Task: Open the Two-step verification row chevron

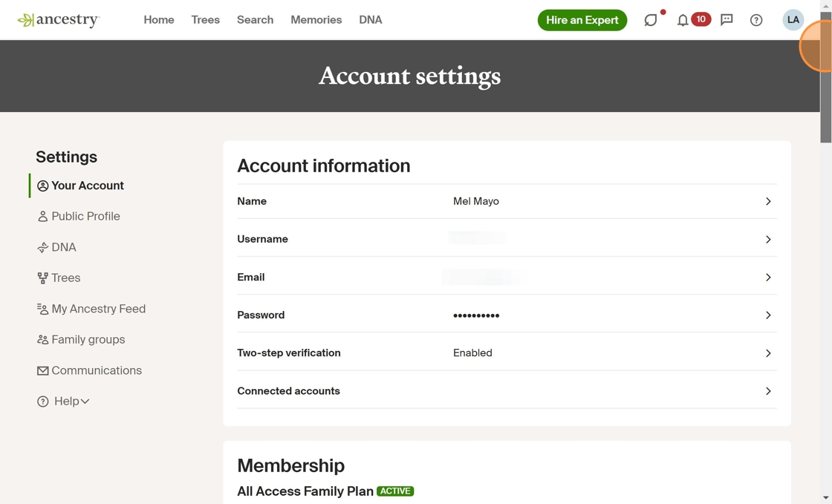Action: [x=768, y=353]
